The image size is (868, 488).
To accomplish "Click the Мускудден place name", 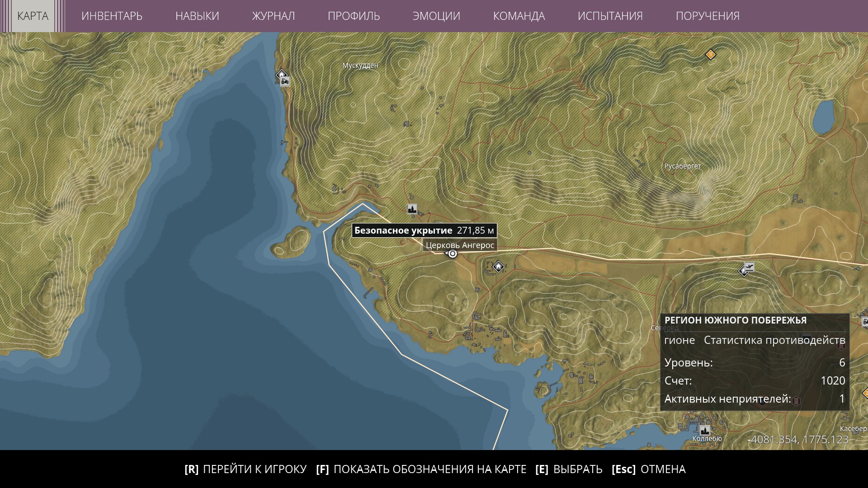I will tap(360, 66).
